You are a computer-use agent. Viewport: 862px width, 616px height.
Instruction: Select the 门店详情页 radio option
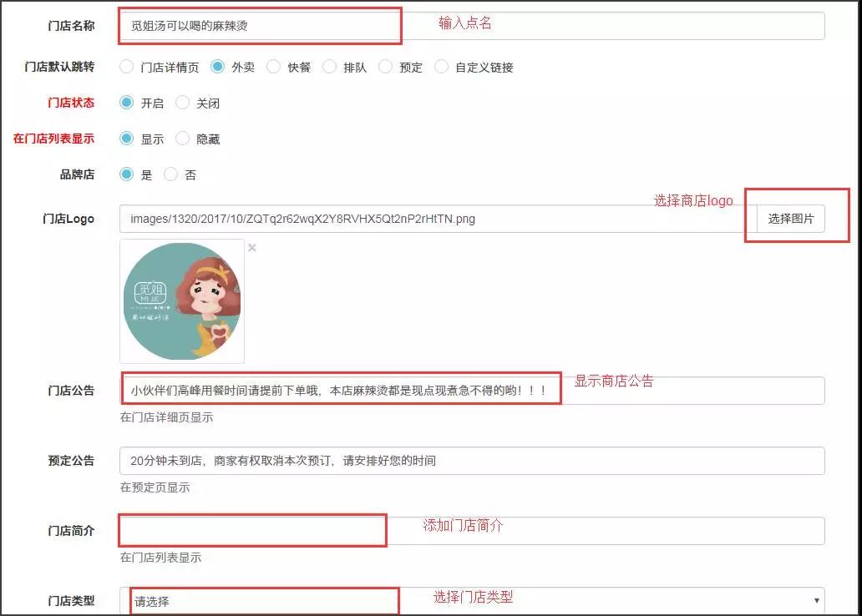127,67
